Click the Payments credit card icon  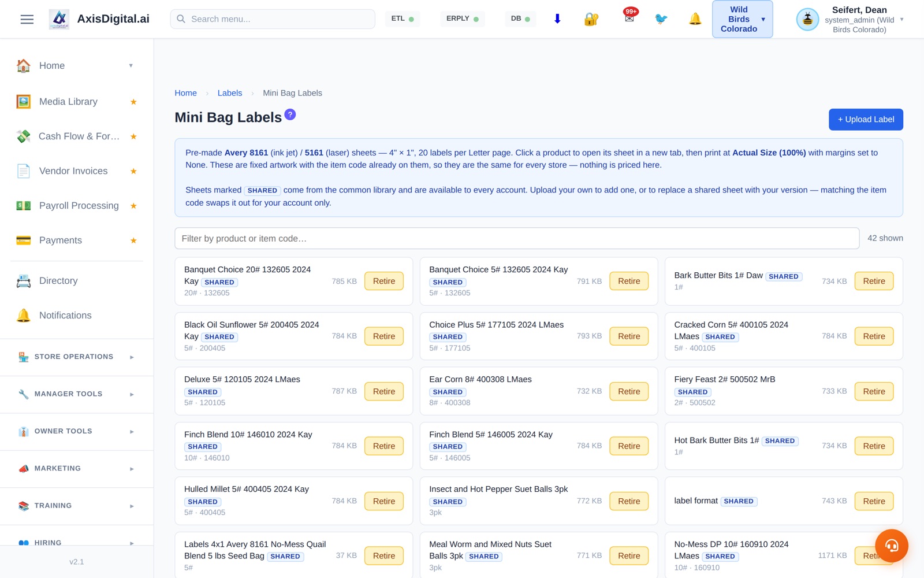click(x=24, y=240)
